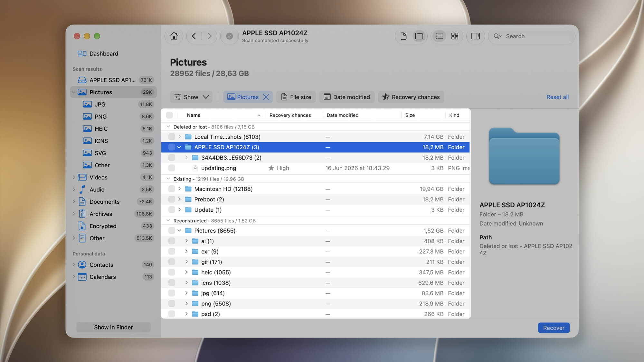Viewport: 644px width, 362px height.
Task: Check the Update folder checkbox
Action: click(x=172, y=210)
